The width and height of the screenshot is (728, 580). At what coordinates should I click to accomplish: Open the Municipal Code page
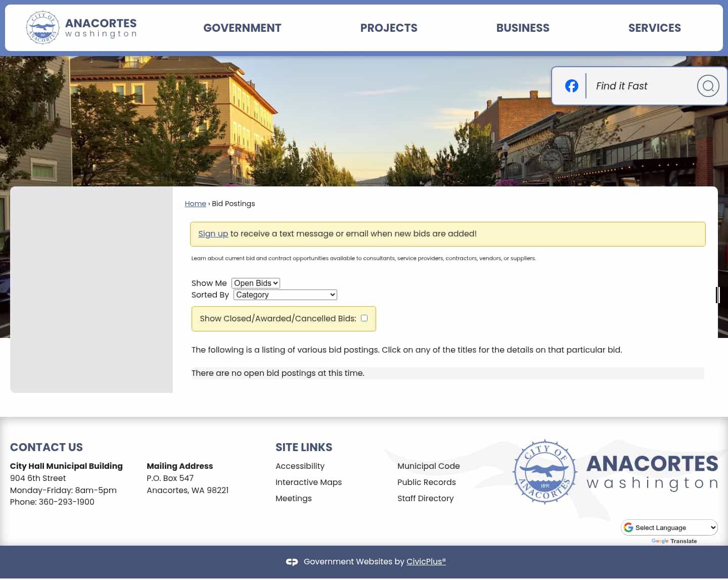click(428, 466)
